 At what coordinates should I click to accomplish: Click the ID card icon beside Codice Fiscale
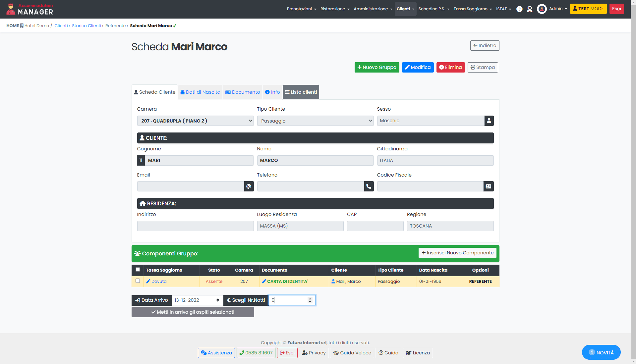coord(489,186)
